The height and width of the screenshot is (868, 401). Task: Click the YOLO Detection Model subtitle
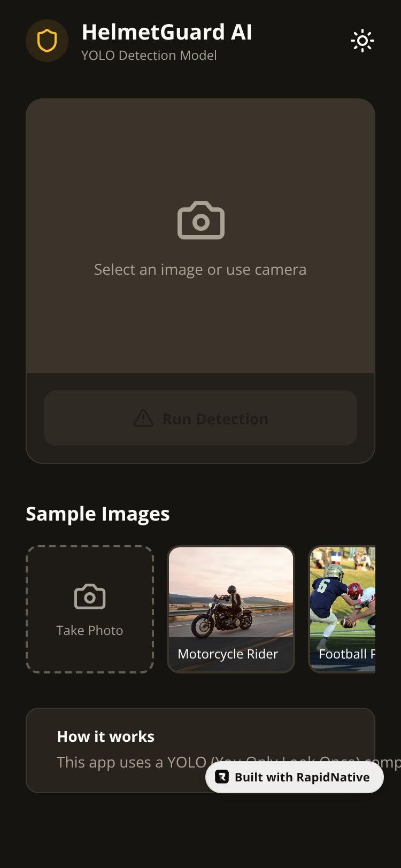[149, 56]
